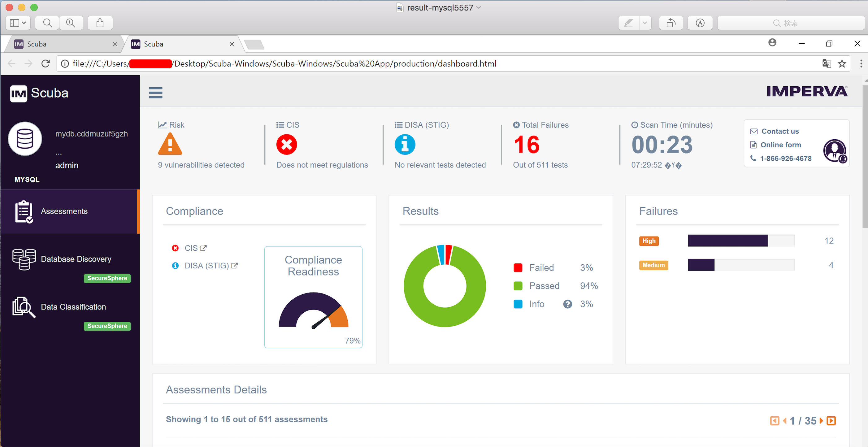Image resolution: width=868 pixels, height=447 pixels.
Task: Click the Assessments clipboard icon
Action: [24, 211]
